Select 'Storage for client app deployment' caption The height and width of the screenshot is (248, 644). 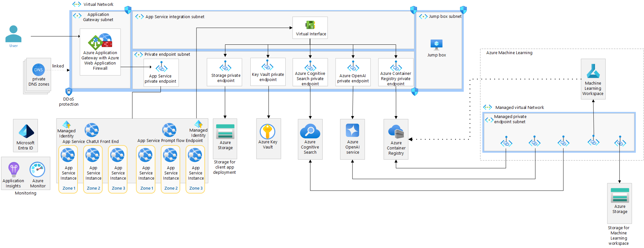pyautogui.click(x=224, y=167)
